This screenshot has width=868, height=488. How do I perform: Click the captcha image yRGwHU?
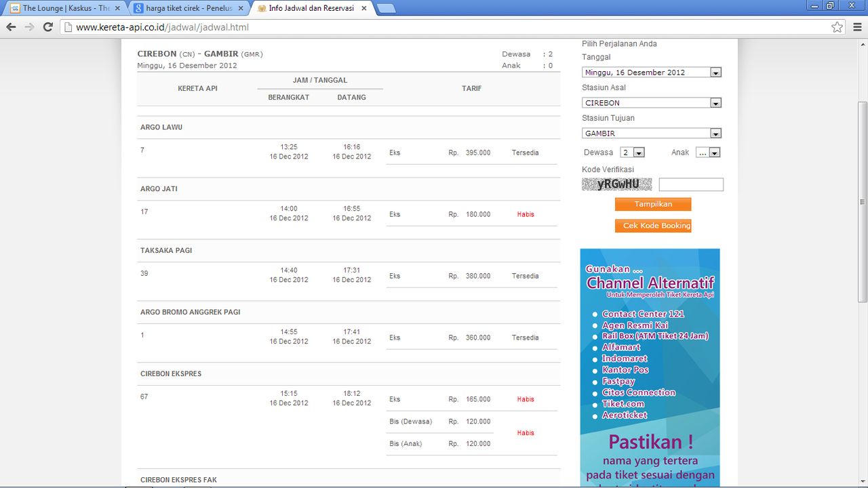(x=617, y=184)
